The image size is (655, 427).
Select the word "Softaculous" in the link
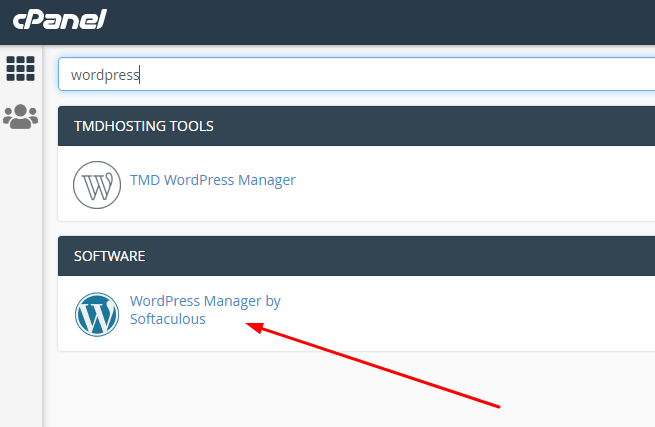coord(167,319)
